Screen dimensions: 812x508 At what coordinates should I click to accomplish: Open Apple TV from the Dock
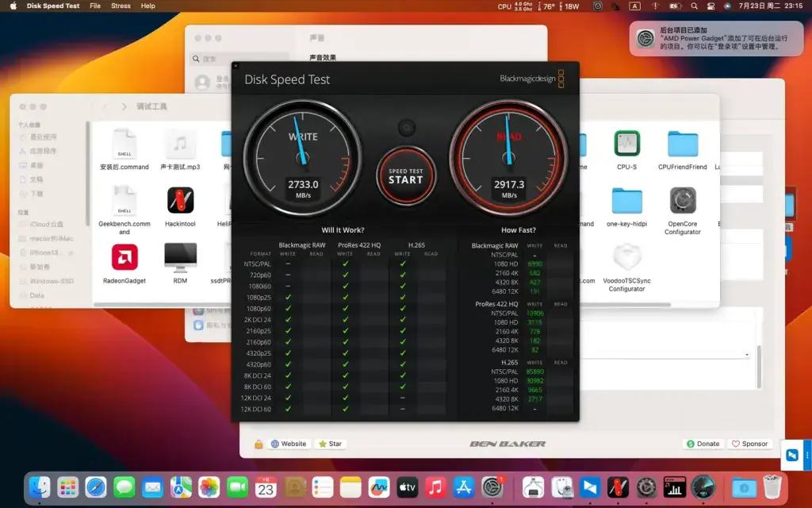[407, 487]
